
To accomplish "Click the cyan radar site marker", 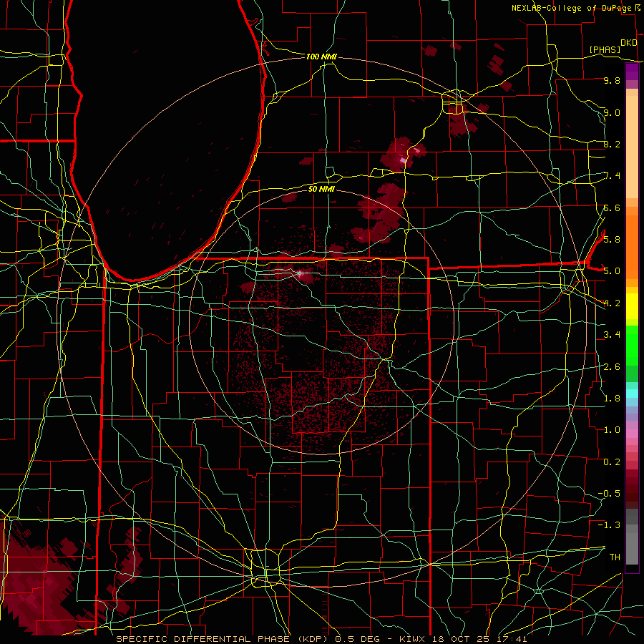I will [300, 273].
